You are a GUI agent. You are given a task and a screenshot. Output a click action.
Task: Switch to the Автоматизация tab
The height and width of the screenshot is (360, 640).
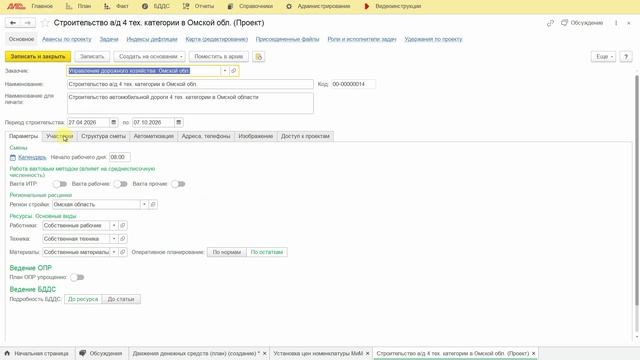click(153, 136)
